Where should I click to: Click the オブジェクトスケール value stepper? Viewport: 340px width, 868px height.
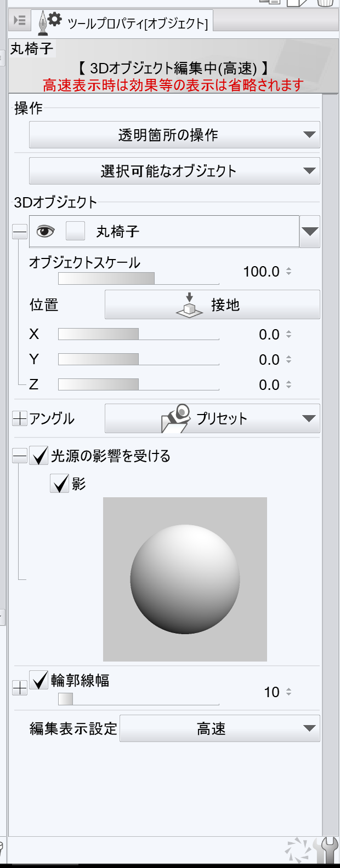pos(288,271)
